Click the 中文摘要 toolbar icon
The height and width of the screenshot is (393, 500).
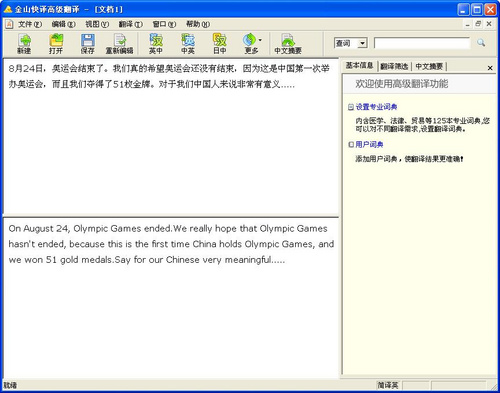(288, 44)
